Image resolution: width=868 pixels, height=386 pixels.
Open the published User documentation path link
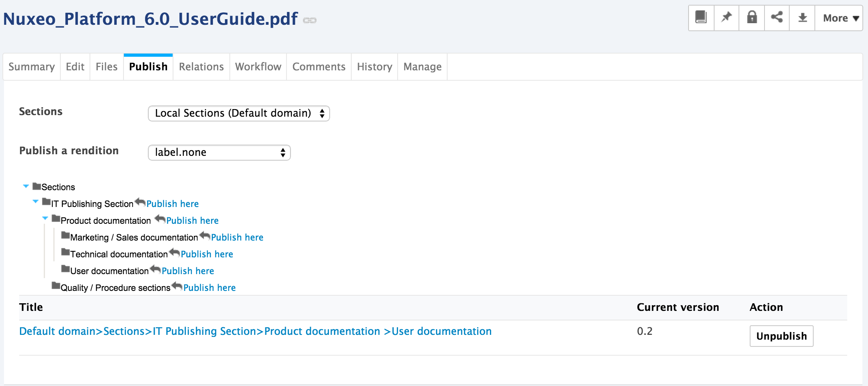coord(255,331)
